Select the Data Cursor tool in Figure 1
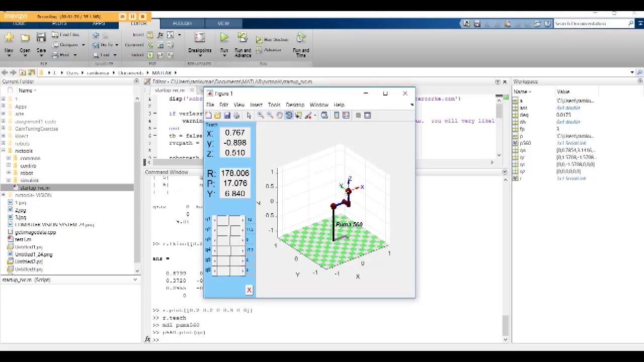The image size is (644, 362). (298, 115)
